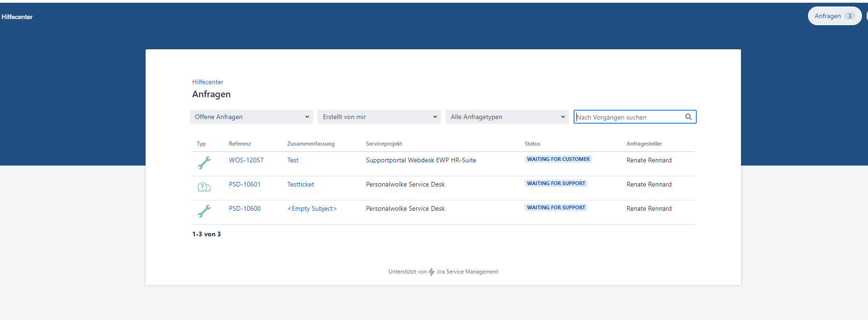The image size is (868, 320).
Task: Open the Alle Anfragetypen dropdown
Action: coord(507,117)
